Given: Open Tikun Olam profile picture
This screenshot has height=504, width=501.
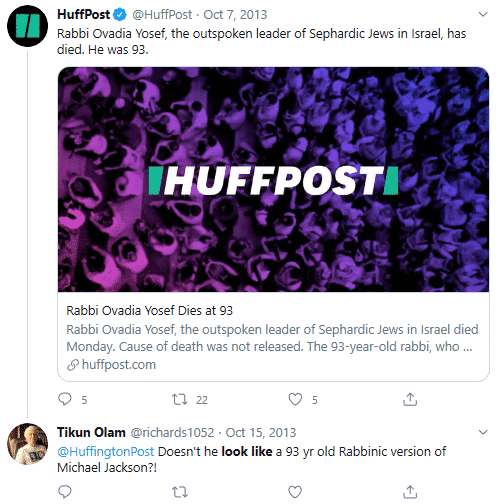Looking at the screenshot, I should [27, 444].
